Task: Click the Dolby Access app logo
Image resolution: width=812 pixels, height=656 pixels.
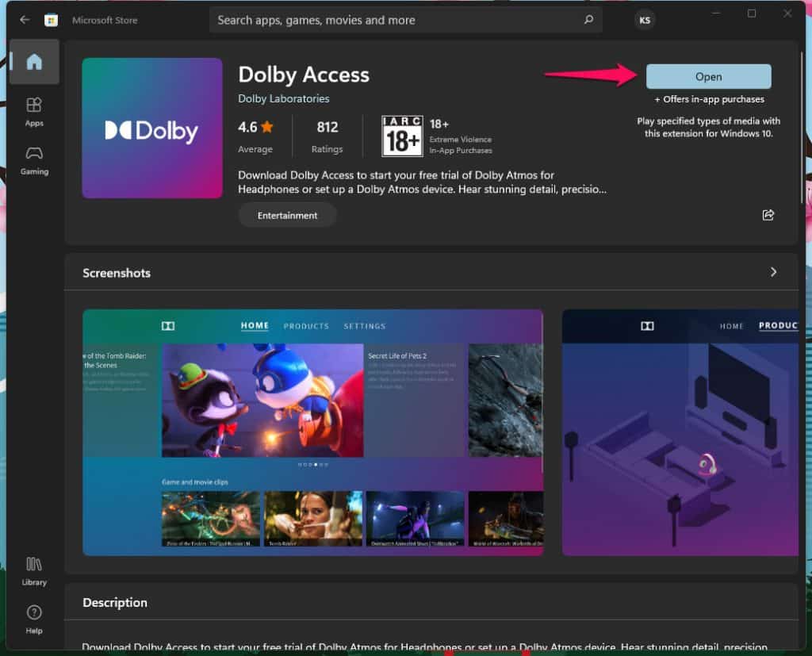Action: (152, 128)
